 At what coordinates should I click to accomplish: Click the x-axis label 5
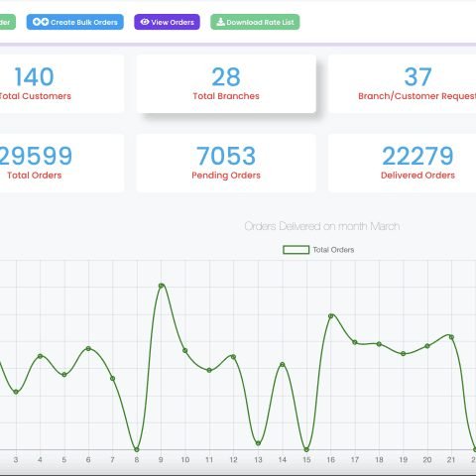pos(64,460)
